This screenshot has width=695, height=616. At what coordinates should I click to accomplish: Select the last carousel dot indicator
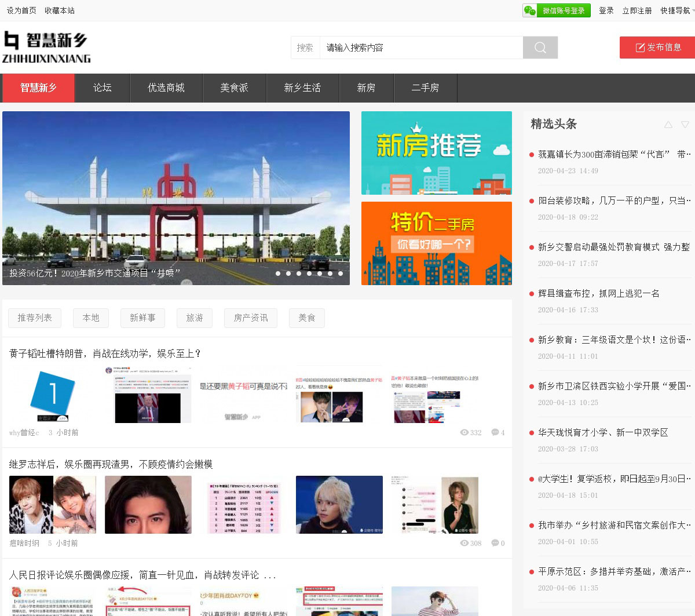click(x=341, y=274)
